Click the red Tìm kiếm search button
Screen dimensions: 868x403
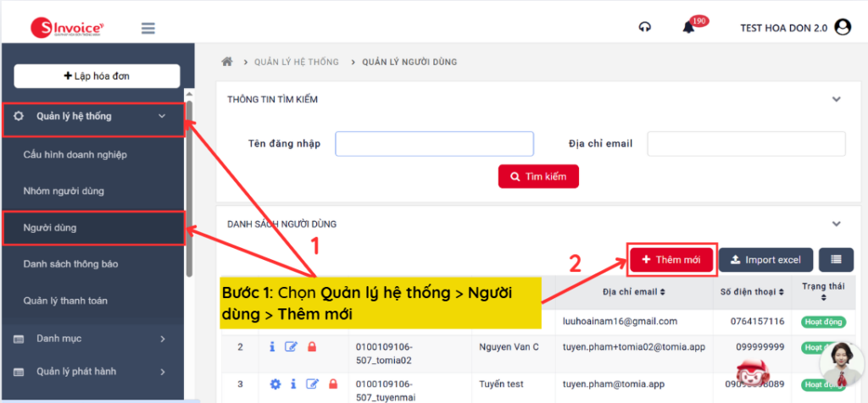tap(538, 176)
